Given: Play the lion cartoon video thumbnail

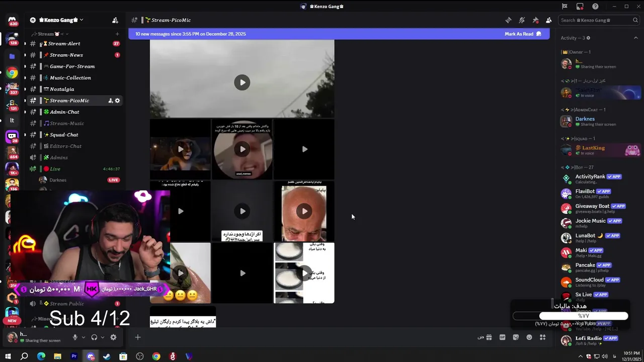Looking at the screenshot, I should (x=181, y=149).
